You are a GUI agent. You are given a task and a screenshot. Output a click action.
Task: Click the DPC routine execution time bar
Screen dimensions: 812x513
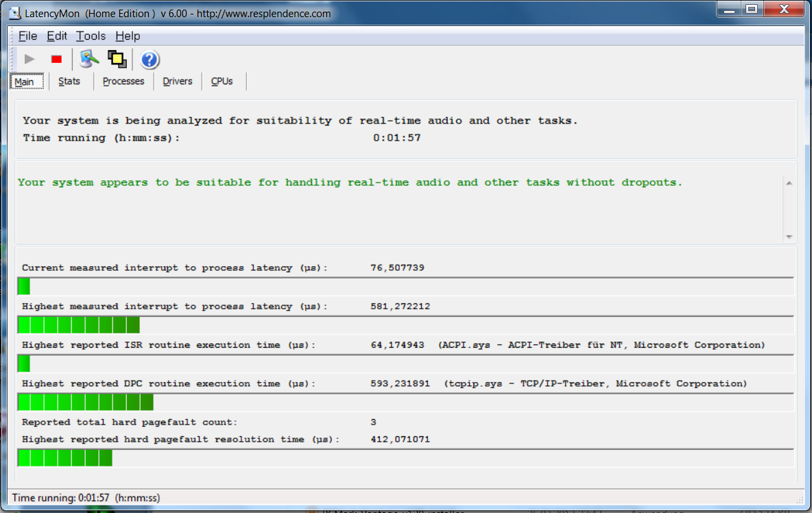(405, 402)
